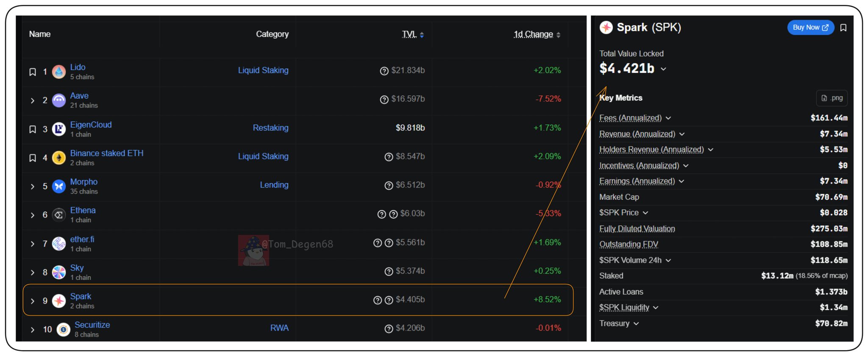The width and height of the screenshot is (868, 356).
Task: Click the Sky protocol logo icon
Action: (59, 272)
